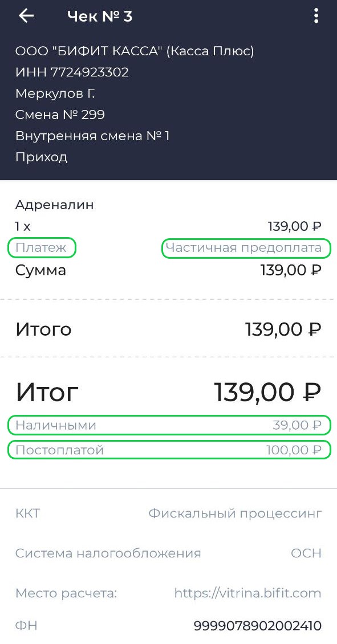
Task: Tap the "ККТ" Фискальный процессинг row
Action: [169, 513]
